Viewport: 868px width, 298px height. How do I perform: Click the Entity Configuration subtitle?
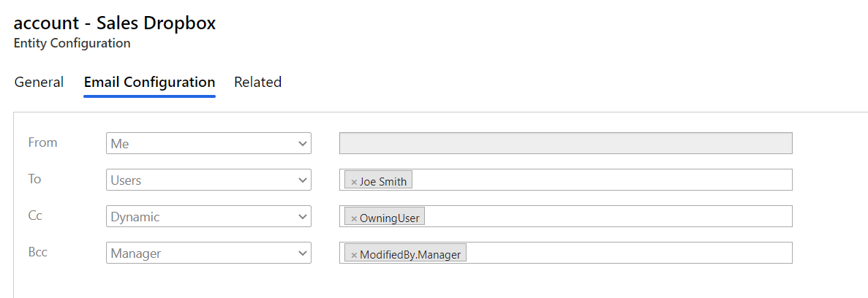click(72, 43)
